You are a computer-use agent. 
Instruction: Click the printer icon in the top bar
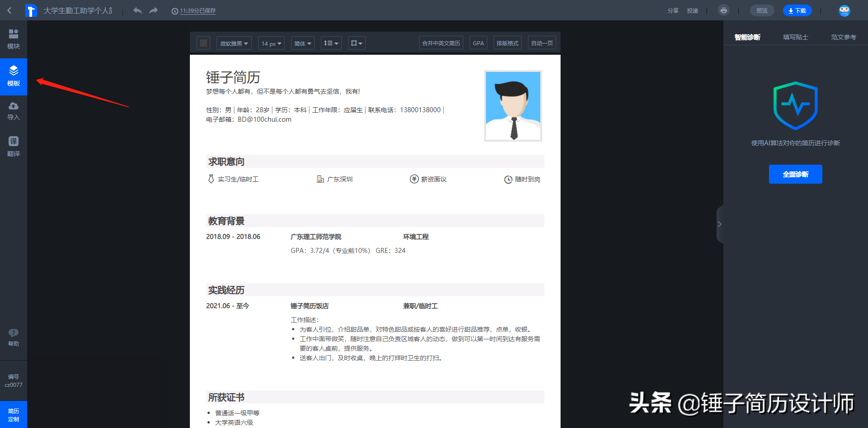(724, 10)
